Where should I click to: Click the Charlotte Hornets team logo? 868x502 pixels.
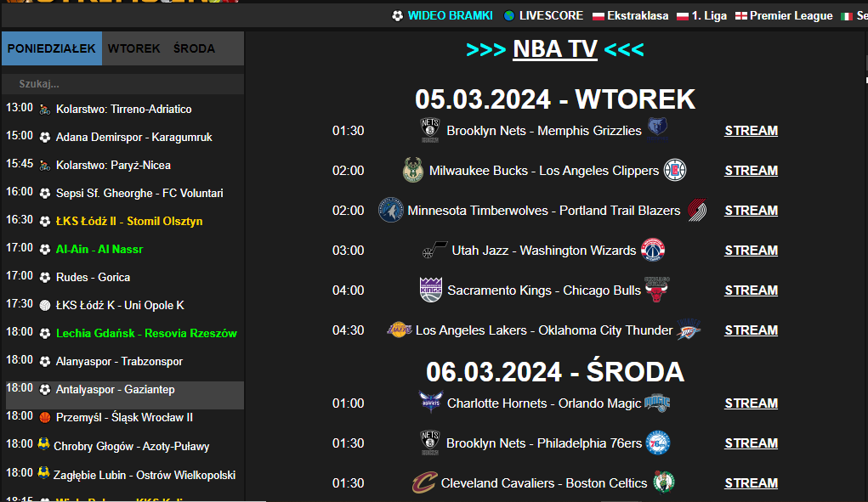pos(431,403)
